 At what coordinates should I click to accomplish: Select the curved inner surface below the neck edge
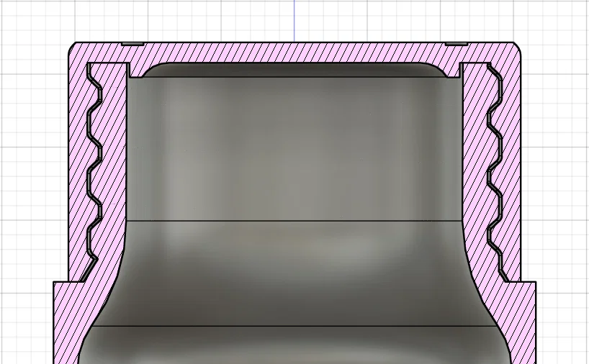[x=294, y=273]
